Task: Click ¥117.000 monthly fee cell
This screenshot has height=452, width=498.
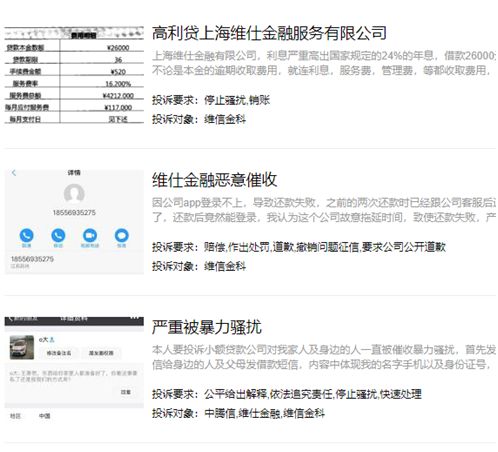Action: (118, 107)
